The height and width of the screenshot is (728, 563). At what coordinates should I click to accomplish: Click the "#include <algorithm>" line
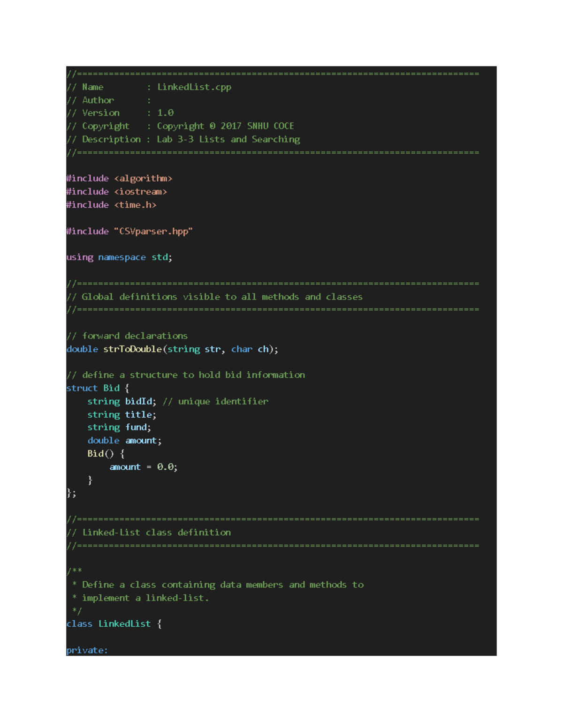click(119, 179)
